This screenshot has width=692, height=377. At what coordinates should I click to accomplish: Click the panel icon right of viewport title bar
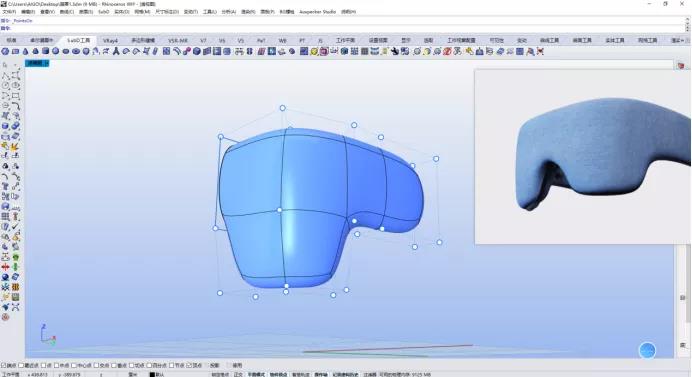click(681, 65)
